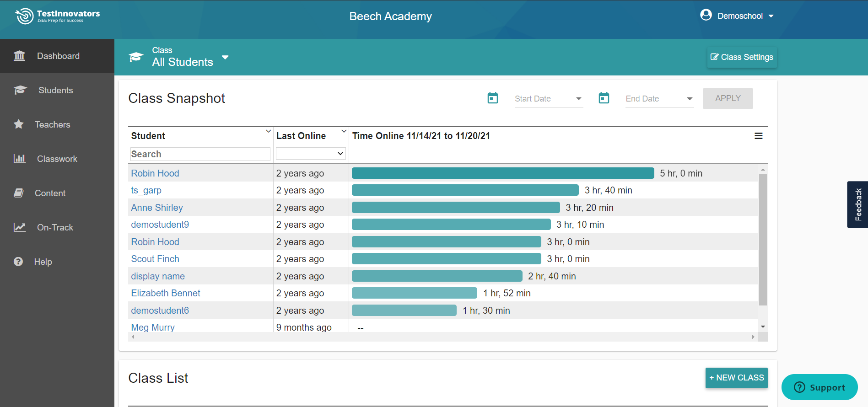Viewport: 868px width, 407px height.
Task: Click the On-Track chart icon
Action: pos(20,227)
